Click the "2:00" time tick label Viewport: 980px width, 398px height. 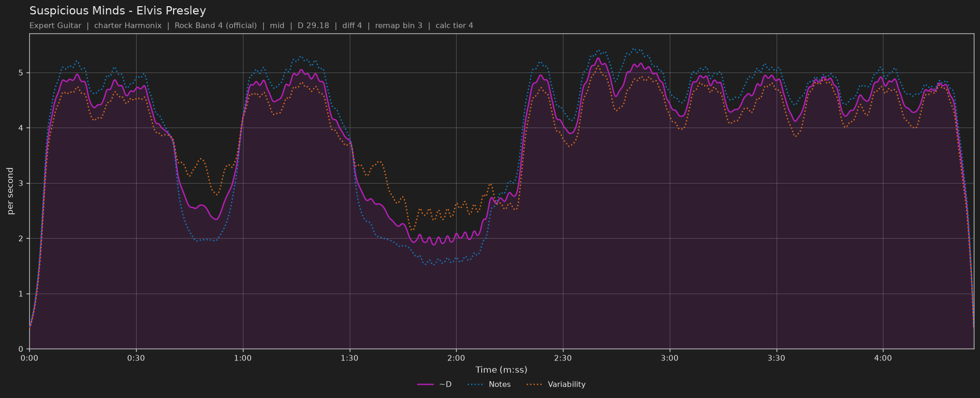pyautogui.click(x=456, y=358)
